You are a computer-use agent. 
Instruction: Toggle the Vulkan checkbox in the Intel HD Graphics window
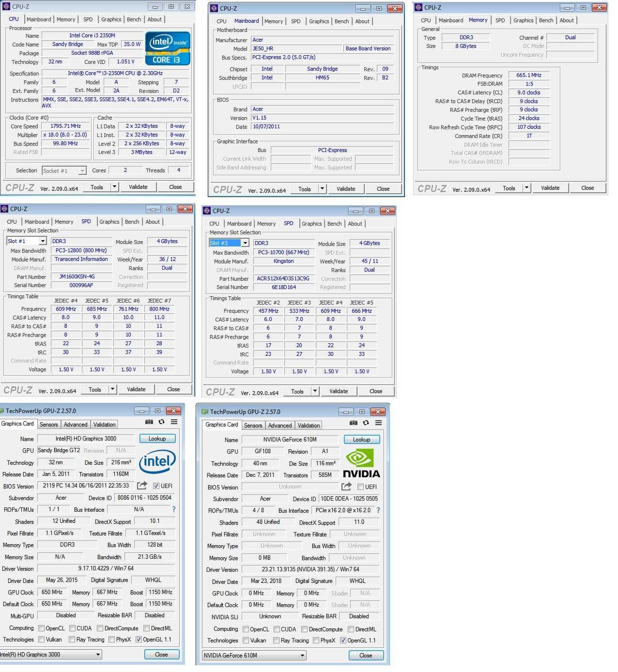pyautogui.click(x=41, y=640)
